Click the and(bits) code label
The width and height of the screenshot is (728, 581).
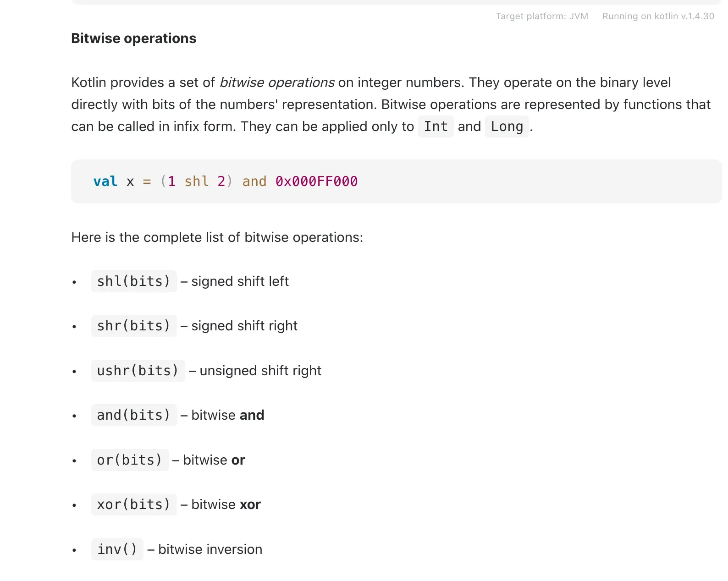[x=133, y=415]
